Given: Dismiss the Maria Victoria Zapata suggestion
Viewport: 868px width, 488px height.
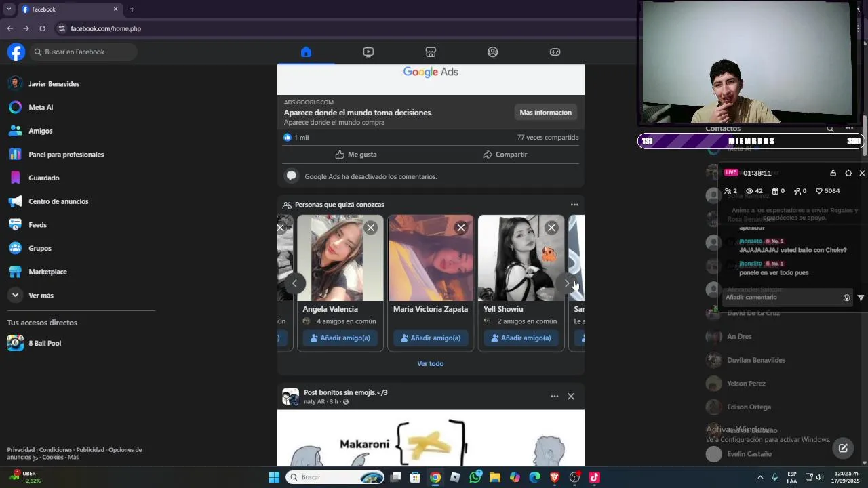Looking at the screenshot, I should click(x=461, y=228).
